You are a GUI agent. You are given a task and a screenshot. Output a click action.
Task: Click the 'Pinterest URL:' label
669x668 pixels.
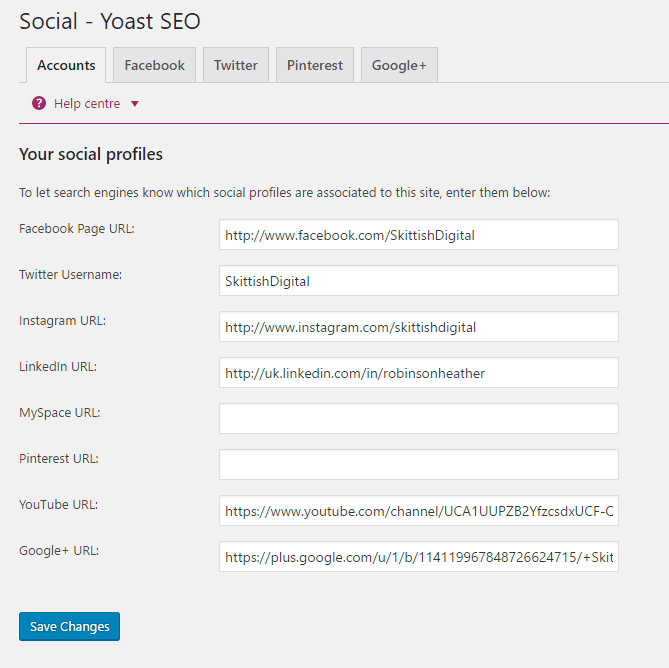(x=59, y=459)
